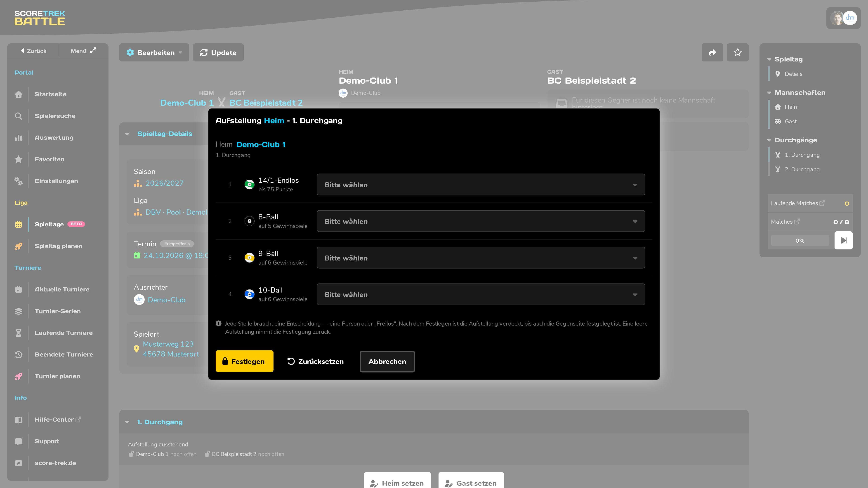The image size is (868, 488).
Task: Open Spieltag planen rocket icon
Action: [19, 246]
